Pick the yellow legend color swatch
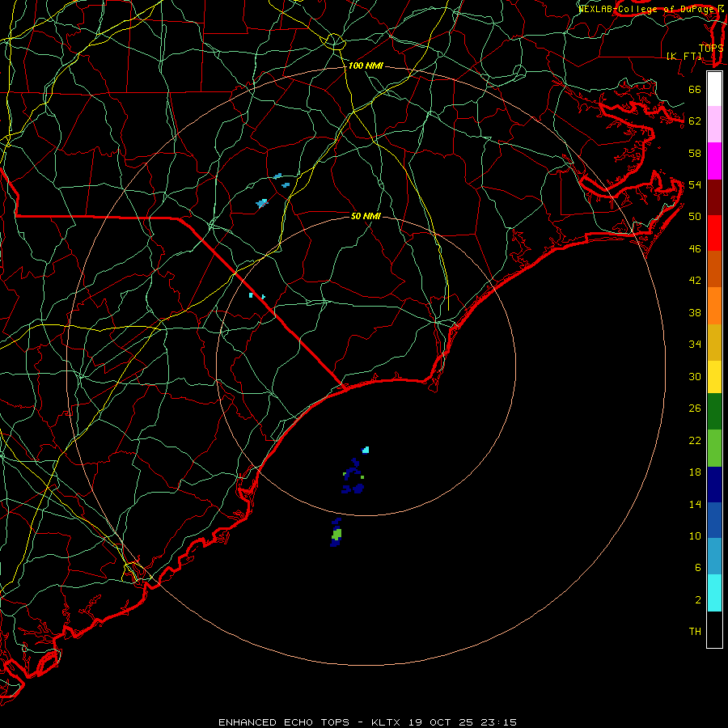728x728 pixels. click(714, 376)
